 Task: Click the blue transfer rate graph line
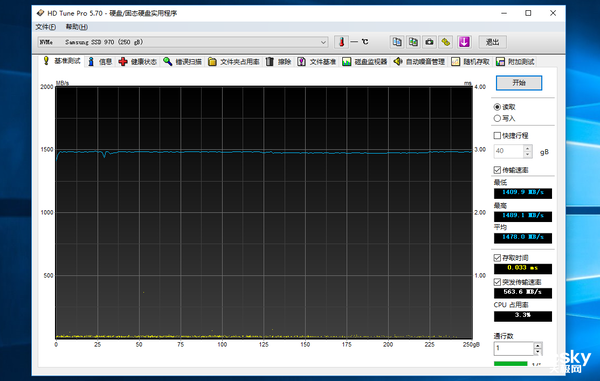pyautogui.click(x=264, y=152)
